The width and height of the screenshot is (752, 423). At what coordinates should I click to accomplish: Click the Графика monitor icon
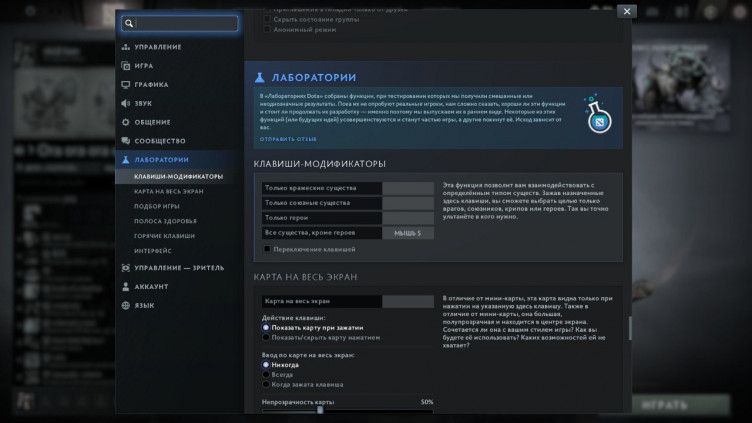click(125, 85)
